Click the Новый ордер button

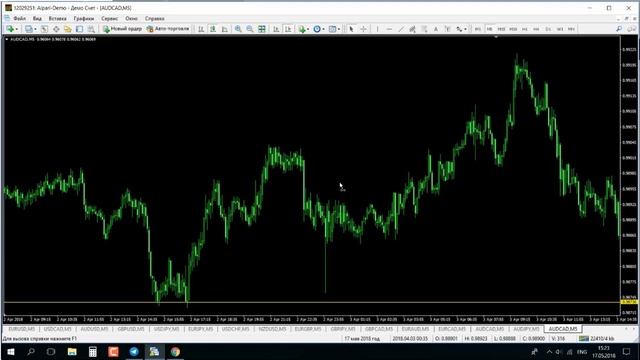coord(122,29)
